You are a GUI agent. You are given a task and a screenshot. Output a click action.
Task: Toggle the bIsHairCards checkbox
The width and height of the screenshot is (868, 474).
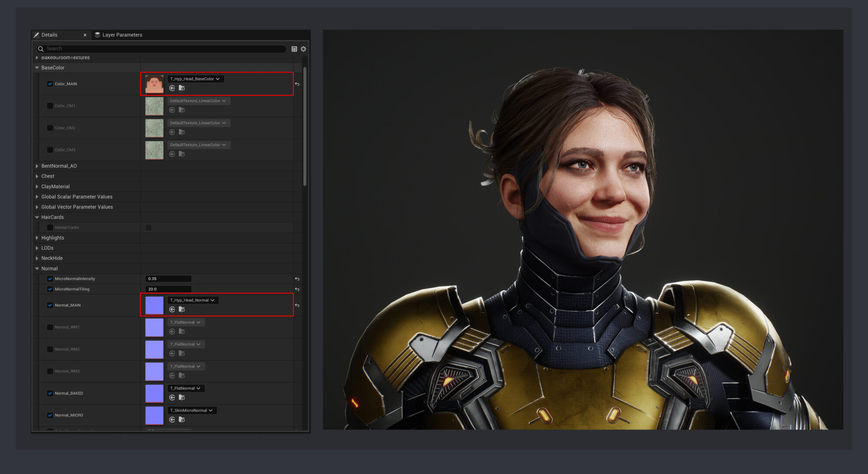[148, 227]
